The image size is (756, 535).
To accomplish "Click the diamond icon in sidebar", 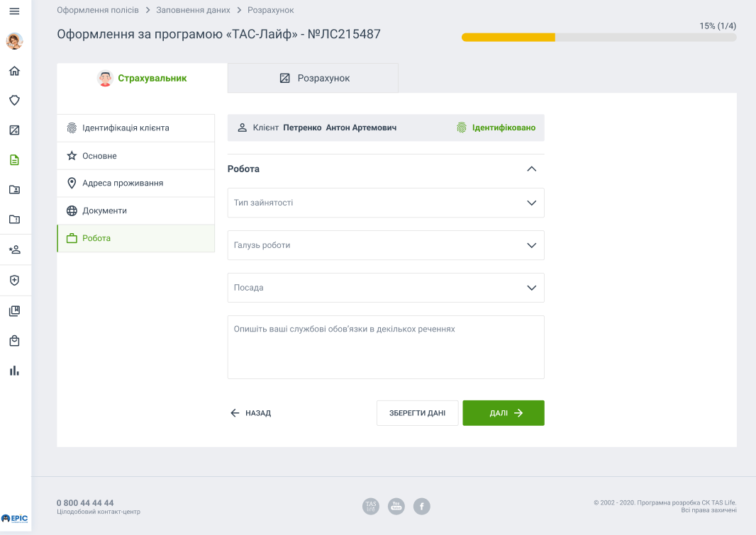I will (x=14, y=101).
